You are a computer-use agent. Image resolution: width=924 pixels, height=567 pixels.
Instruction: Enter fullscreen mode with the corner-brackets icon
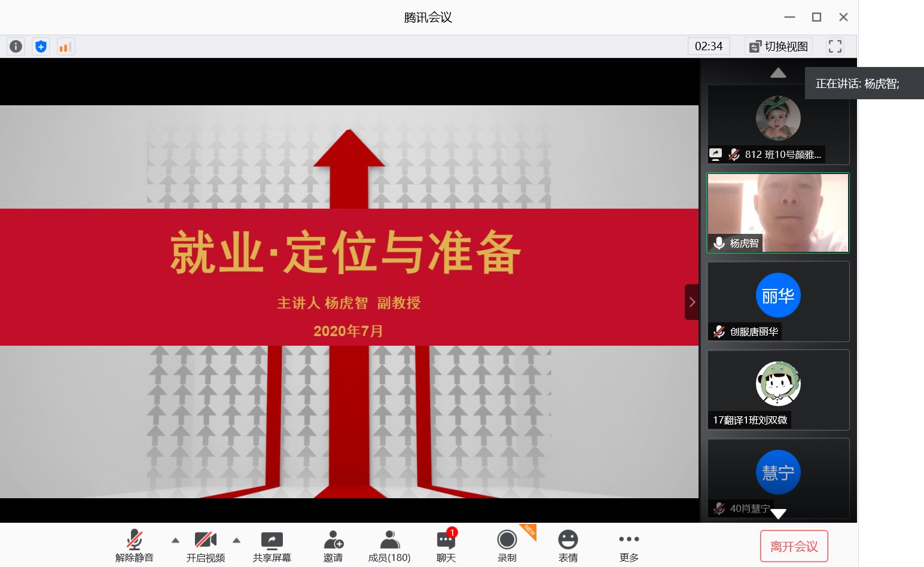(835, 46)
